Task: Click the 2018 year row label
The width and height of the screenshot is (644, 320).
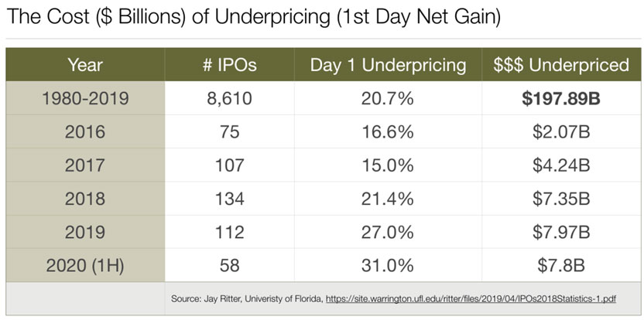Action: 85,198
